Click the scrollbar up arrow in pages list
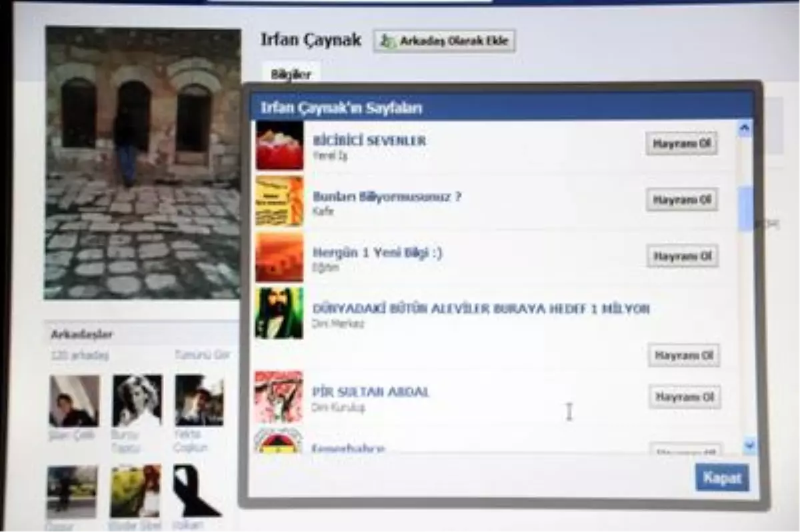Viewport: 800px width, 532px height. 745,129
